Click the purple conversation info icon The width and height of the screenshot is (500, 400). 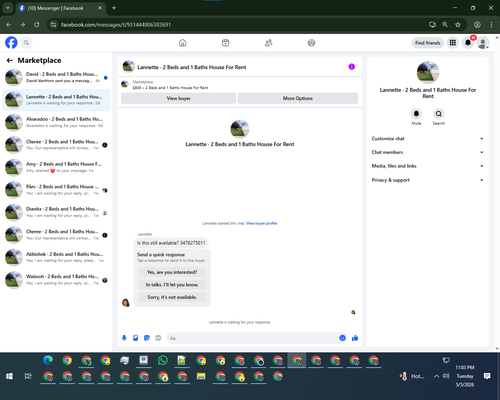click(x=352, y=67)
